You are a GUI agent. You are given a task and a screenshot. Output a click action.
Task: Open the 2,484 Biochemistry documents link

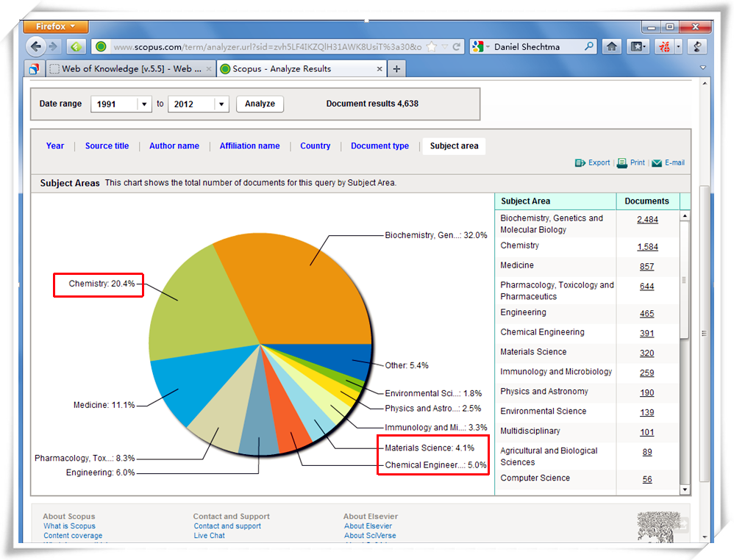coord(647,219)
